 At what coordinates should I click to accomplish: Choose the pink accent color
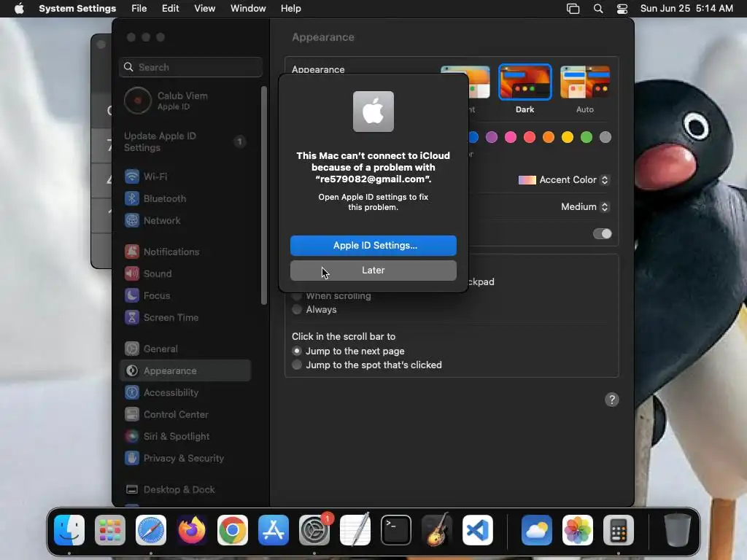coord(511,138)
